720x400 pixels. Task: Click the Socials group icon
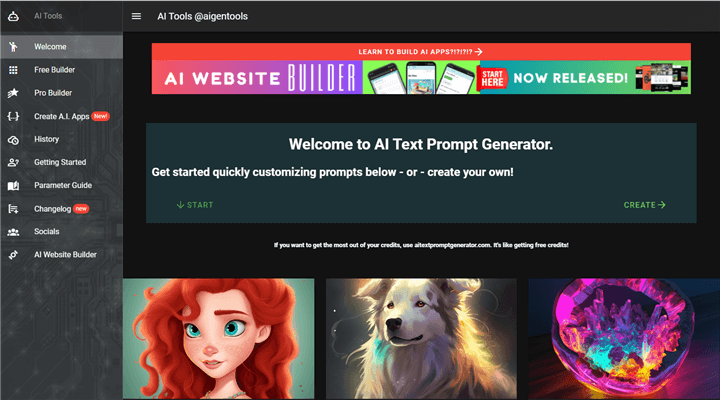point(13,232)
